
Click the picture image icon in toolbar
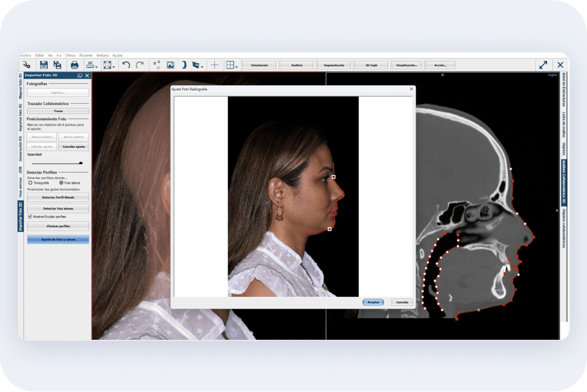tap(170, 65)
